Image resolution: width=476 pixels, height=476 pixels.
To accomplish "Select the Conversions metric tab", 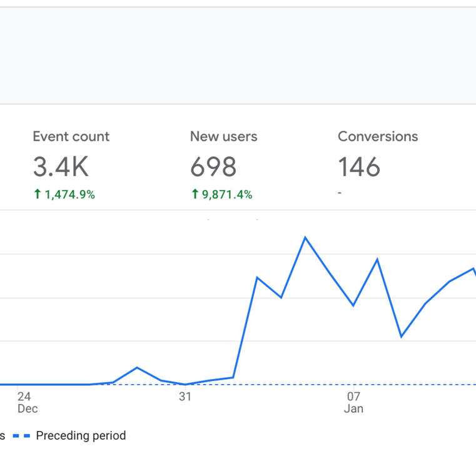I will pos(377,136).
